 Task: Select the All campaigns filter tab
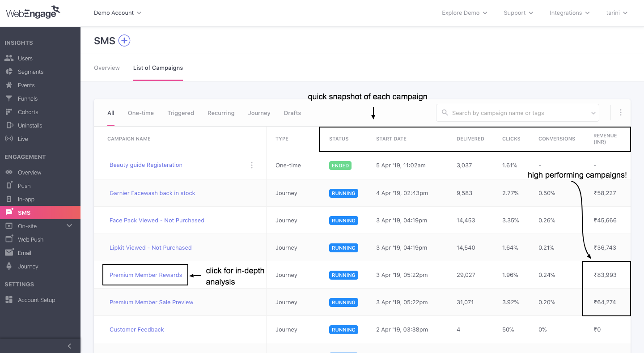click(111, 113)
